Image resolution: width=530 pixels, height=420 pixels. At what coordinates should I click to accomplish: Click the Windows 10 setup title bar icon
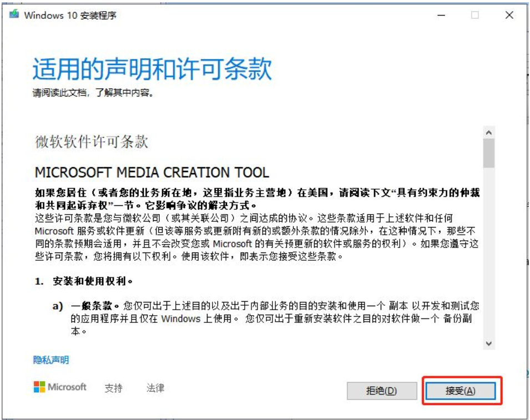pos(14,14)
